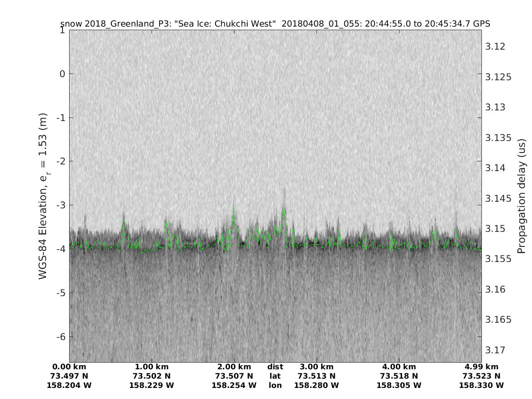Click the "2.00 km" distance label
This screenshot has width=532, height=399.
pos(234,367)
